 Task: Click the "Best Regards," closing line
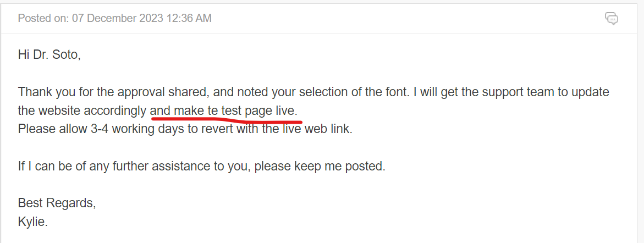point(57,203)
